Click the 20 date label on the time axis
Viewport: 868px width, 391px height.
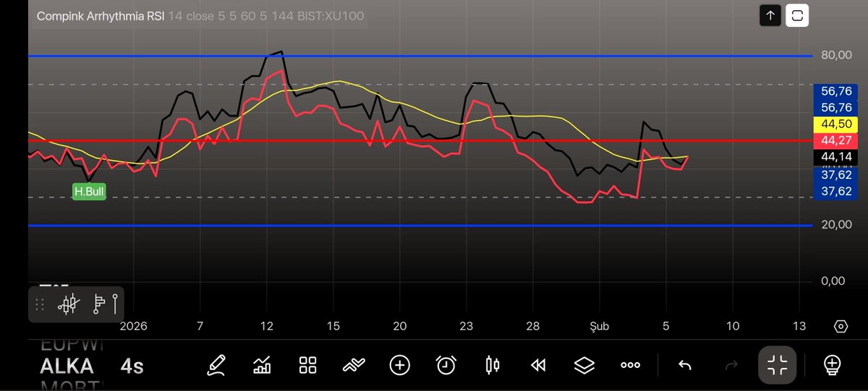tap(400, 327)
